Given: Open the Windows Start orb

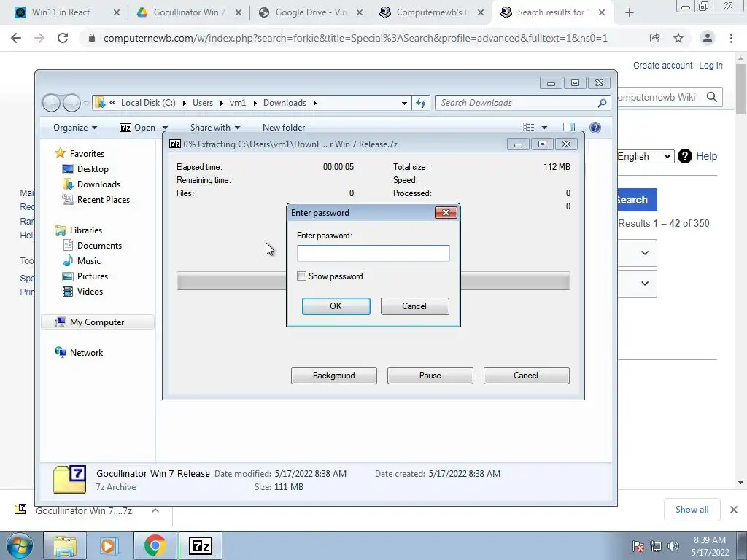Looking at the screenshot, I should point(19,545).
